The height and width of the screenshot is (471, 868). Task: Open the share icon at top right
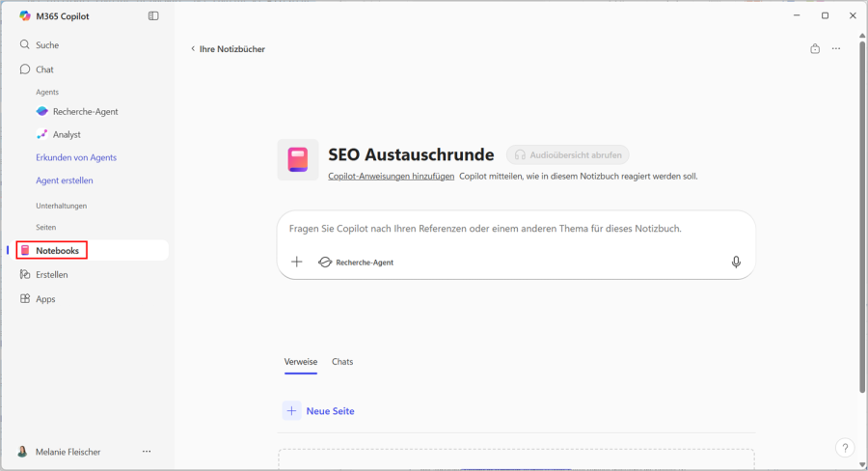pos(815,49)
